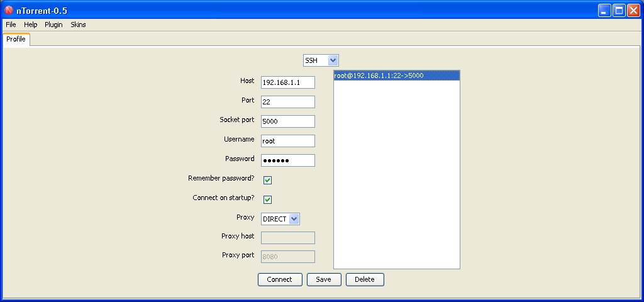Toggle the Remember password checkbox
The height and width of the screenshot is (302, 644).
coord(267,180)
